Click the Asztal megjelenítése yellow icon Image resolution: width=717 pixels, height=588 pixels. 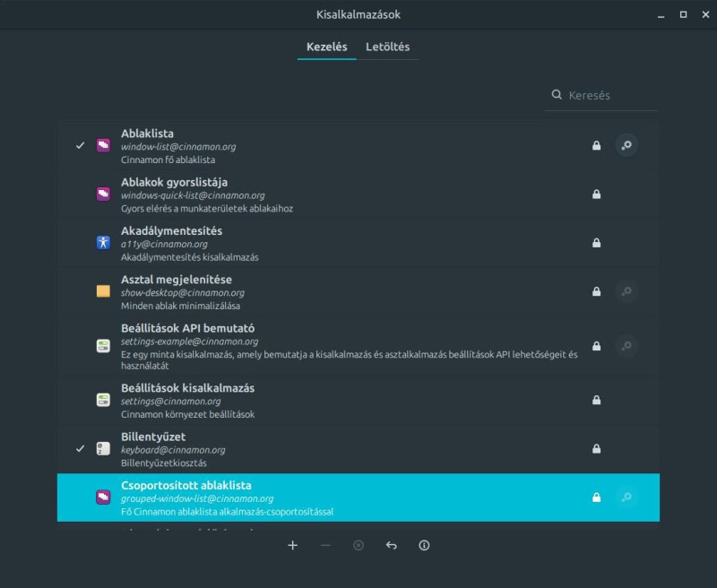pos(103,291)
